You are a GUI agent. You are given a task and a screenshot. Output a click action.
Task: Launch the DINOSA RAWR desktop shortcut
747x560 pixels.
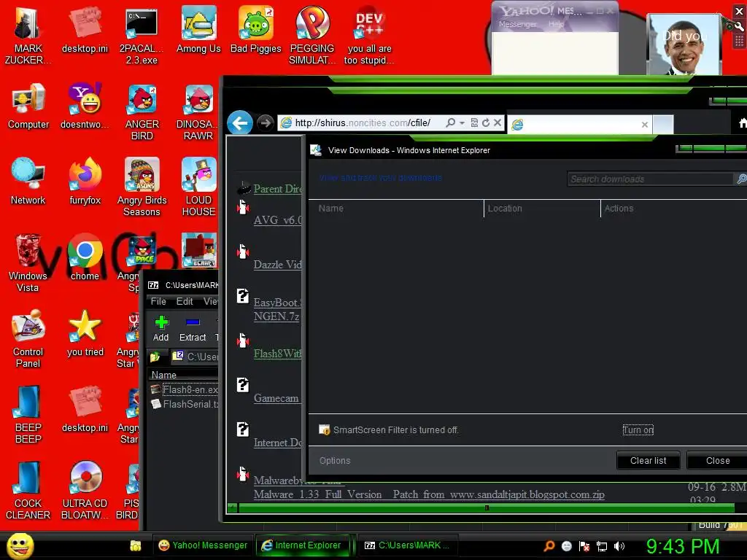pyautogui.click(x=198, y=112)
